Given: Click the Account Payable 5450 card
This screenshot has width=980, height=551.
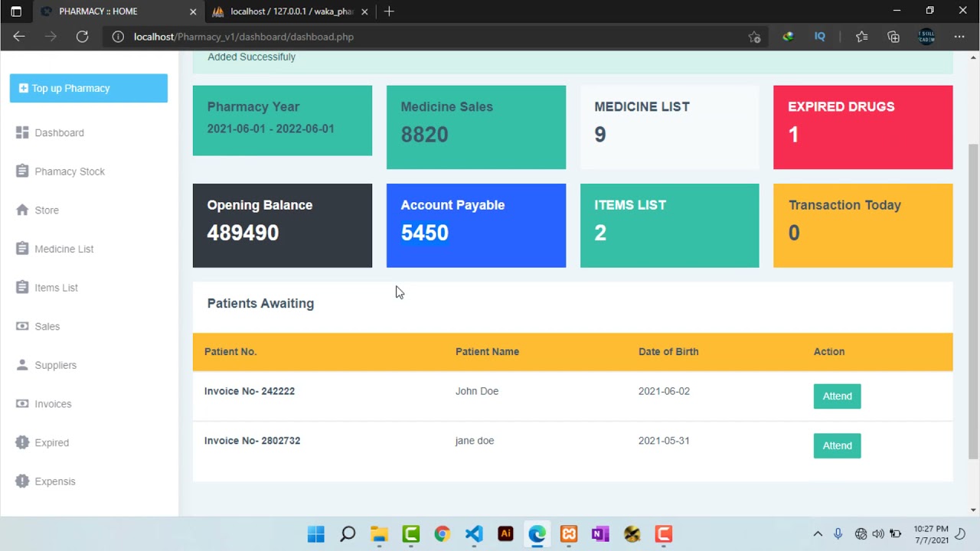Looking at the screenshot, I should [x=475, y=226].
